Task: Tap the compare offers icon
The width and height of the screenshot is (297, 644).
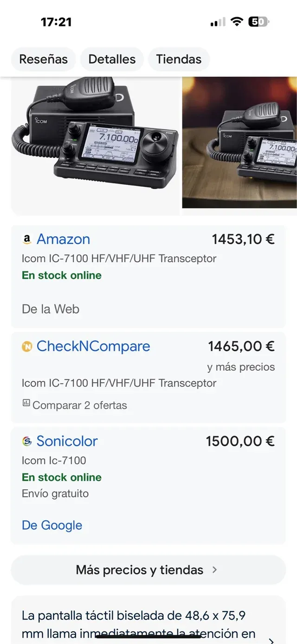Action: 26,403
